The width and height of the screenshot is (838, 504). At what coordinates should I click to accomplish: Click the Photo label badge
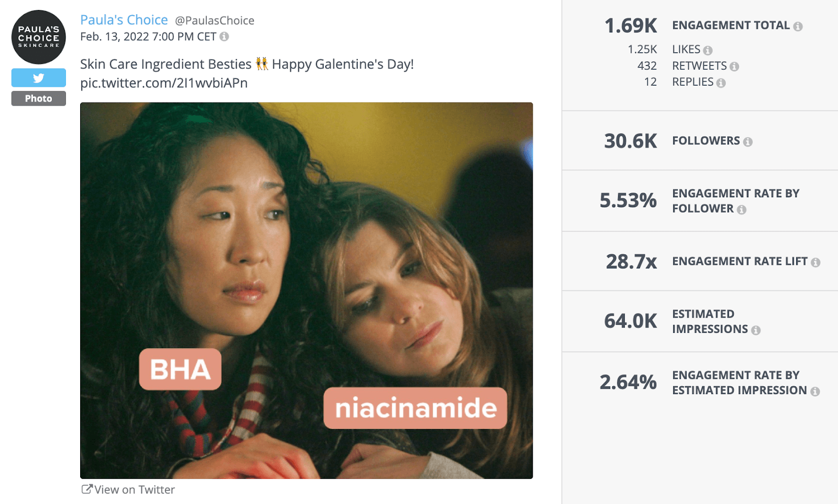[38, 98]
